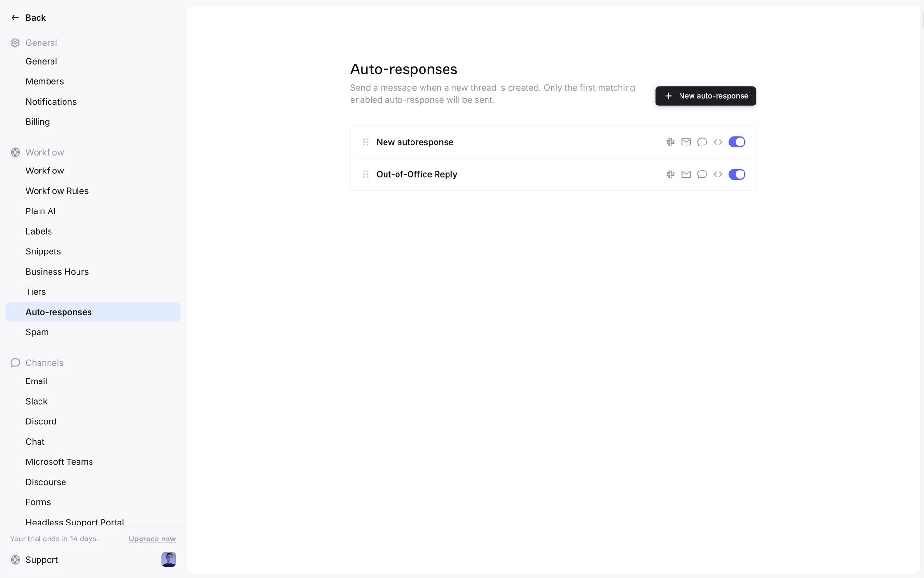Image resolution: width=924 pixels, height=578 pixels.
Task: Click Upgrade now link
Action: (x=152, y=539)
